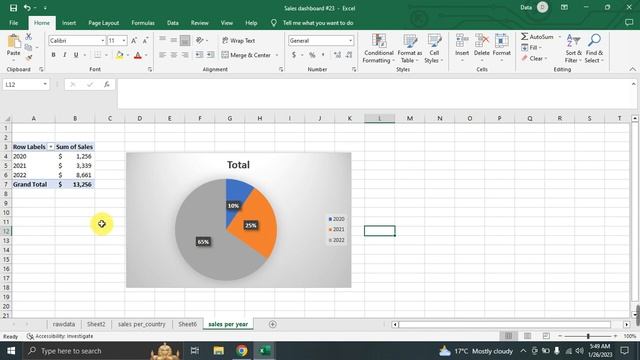Screen dimensions: 640x360
Task: Click the Cut scissors icon
Action: 29,37
